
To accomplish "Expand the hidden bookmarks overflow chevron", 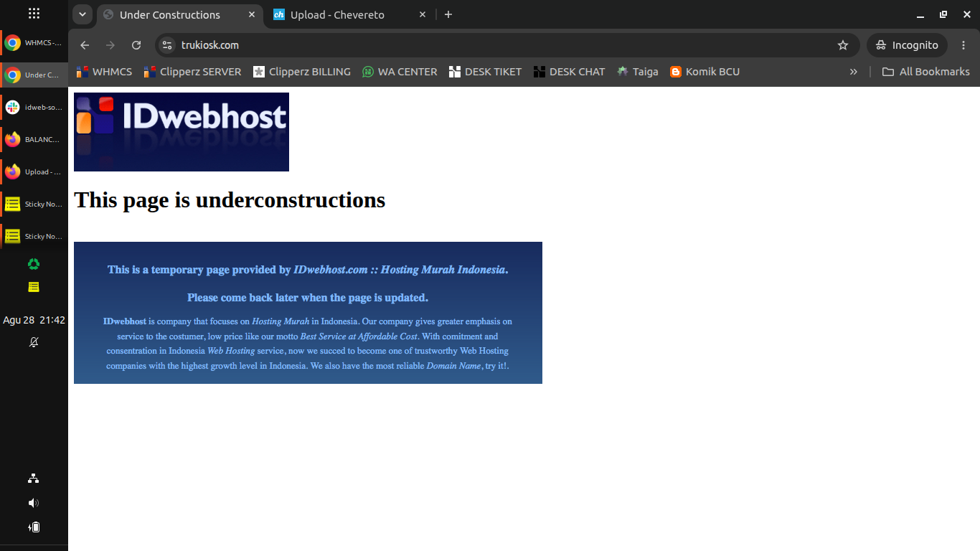I will click(x=854, y=72).
